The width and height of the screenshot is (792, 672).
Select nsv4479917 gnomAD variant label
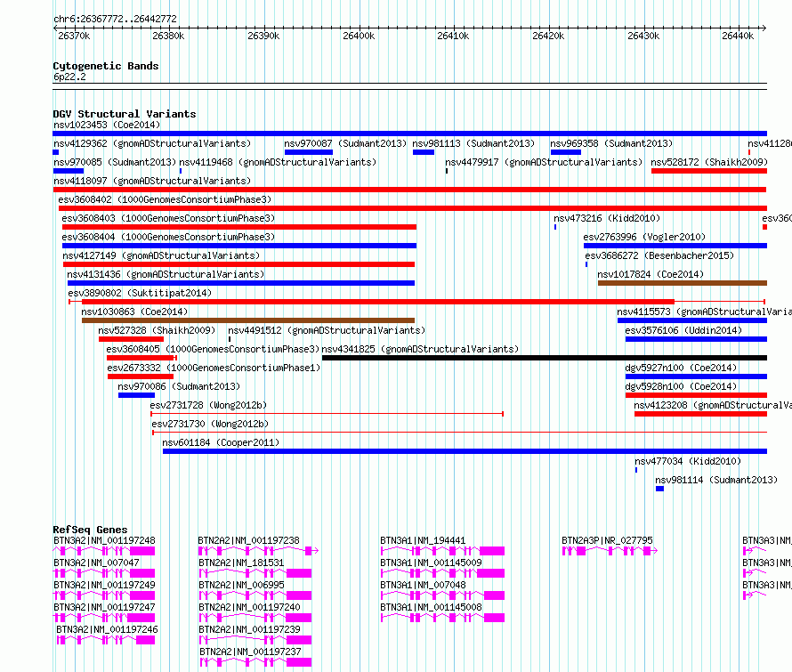544,162
